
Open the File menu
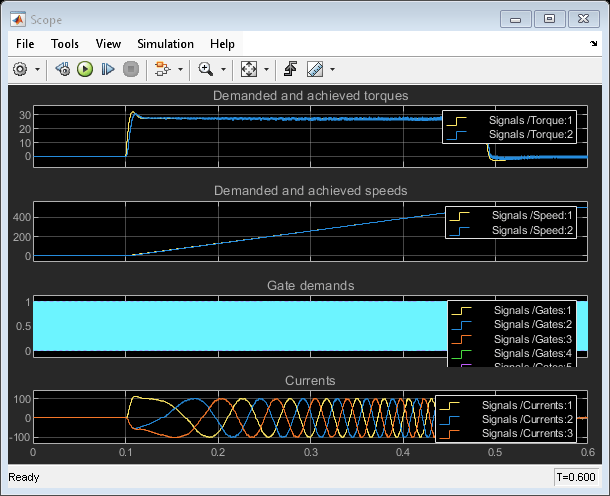click(25, 44)
